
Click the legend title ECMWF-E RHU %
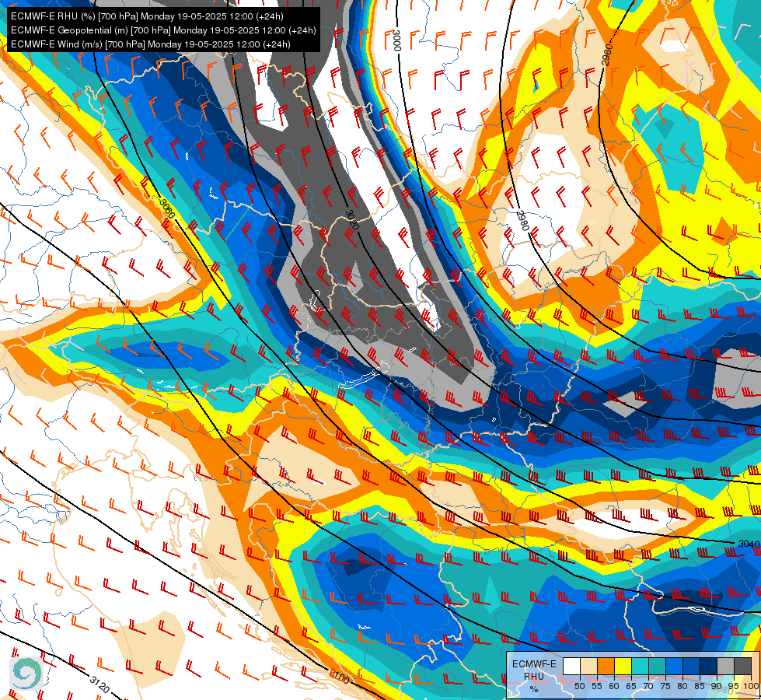534,676
